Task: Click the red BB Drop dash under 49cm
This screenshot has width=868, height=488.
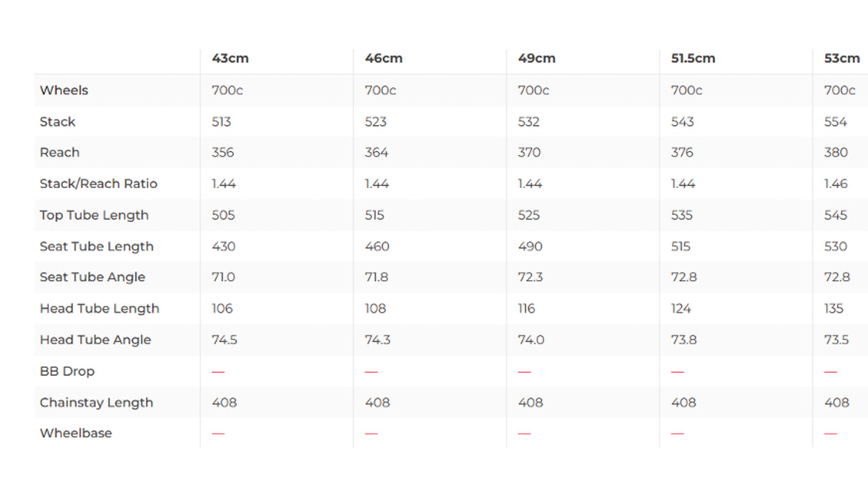Action: tap(525, 372)
